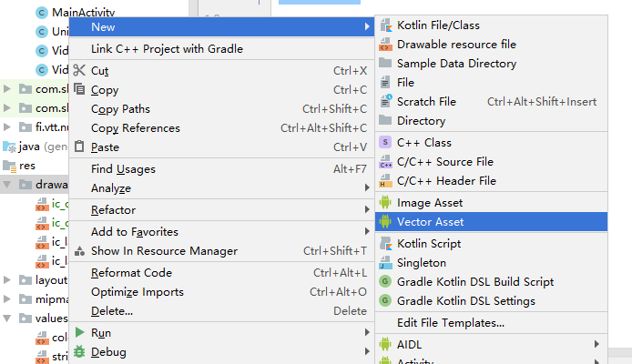The width and height of the screenshot is (632, 364).
Task: Expand the mipmap folder node
Action: [x=7, y=298]
